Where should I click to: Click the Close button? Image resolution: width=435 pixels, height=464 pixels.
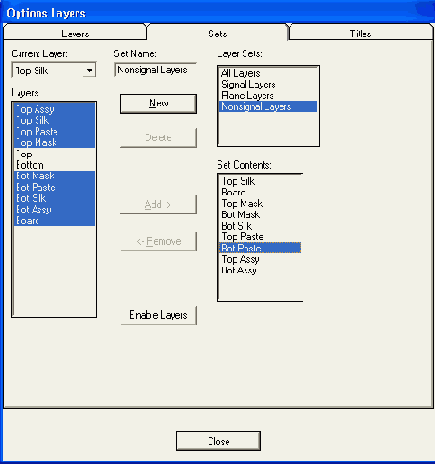pyautogui.click(x=218, y=441)
